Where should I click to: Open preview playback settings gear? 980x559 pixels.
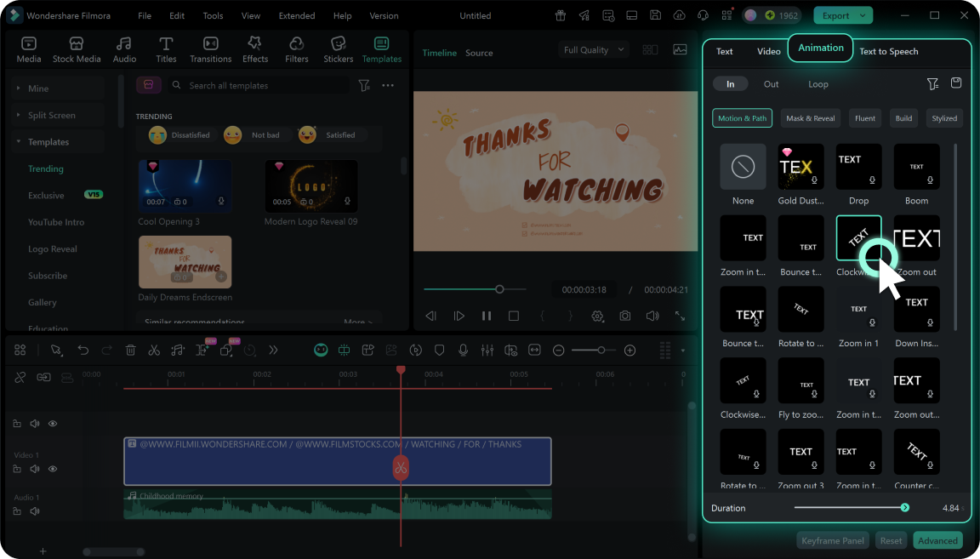pos(597,316)
